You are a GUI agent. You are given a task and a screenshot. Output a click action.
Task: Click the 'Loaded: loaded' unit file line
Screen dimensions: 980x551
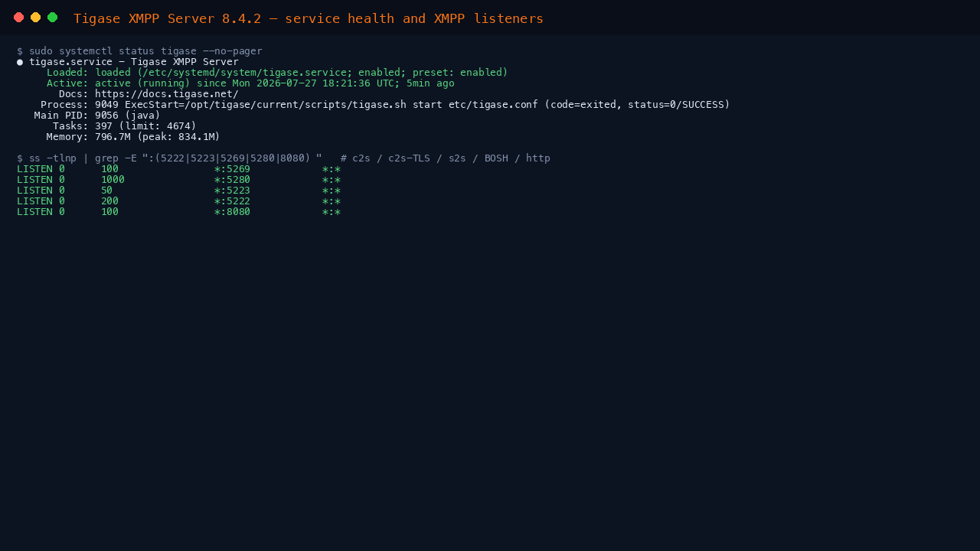(277, 73)
